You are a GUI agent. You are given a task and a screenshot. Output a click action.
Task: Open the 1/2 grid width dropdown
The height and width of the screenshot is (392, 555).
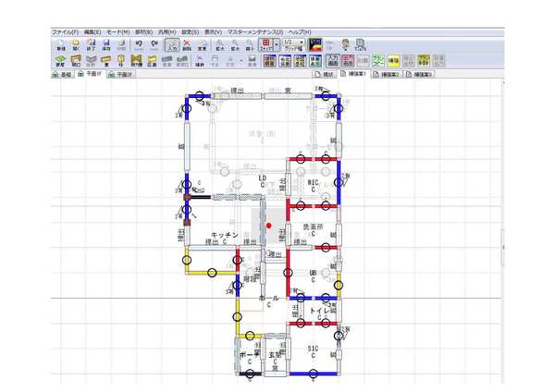[293, 42]
